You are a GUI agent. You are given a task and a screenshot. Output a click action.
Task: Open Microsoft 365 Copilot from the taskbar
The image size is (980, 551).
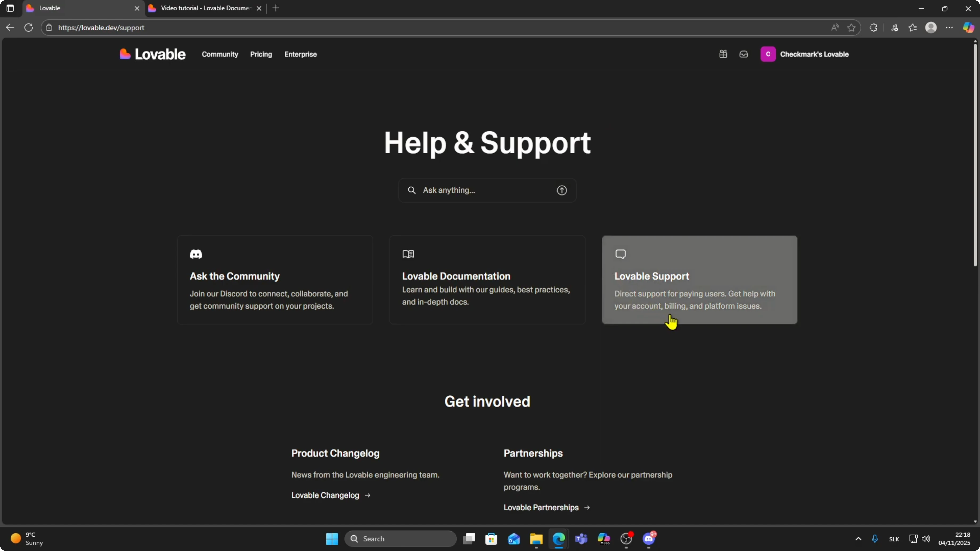[604, 538]
